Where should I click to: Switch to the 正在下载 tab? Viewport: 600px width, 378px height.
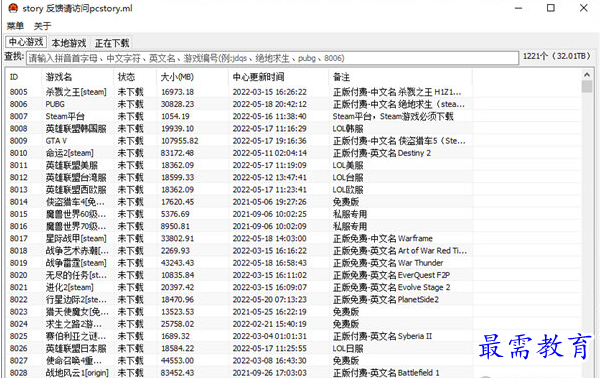click(112, 43)
